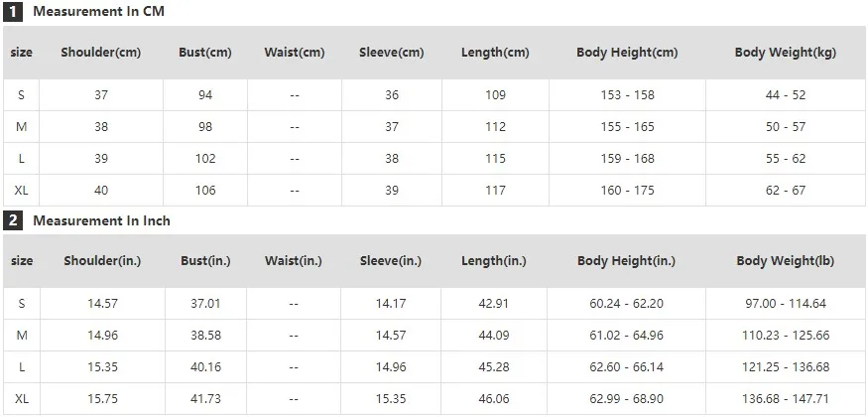The height and width of the screenshot is (417, 868).
Task: Select the XL row in CM table
Action: point(434,191)
